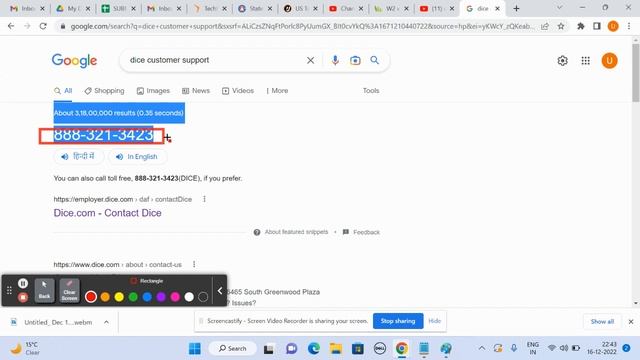This screenshot has height=360, width=640.
Task: Show hidden system tray icons
Action: [x=482, y=348]
